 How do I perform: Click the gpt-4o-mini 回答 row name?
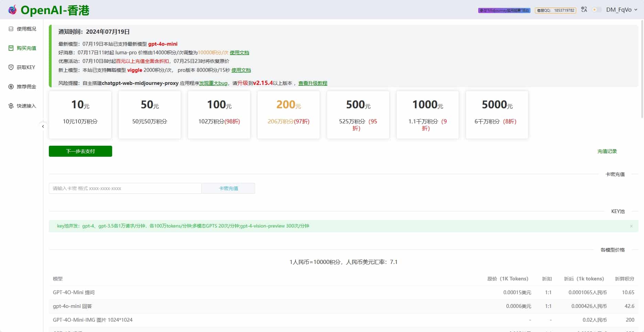(72, 306)
